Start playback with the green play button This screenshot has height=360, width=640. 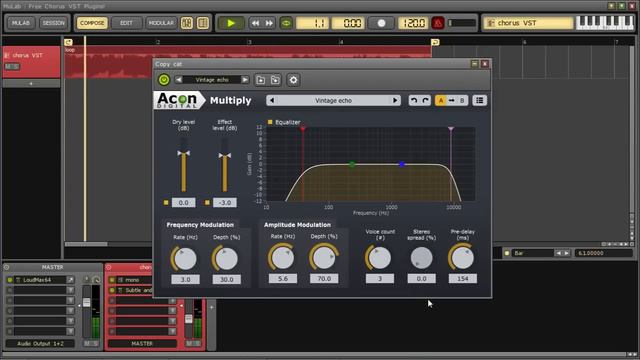[x=231, y=23]
